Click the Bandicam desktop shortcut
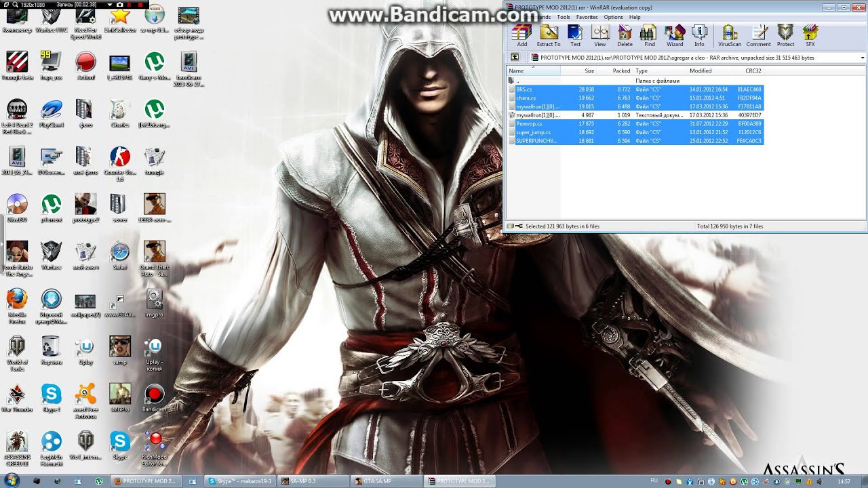The image size is (868, 488). tap(155, 398)
